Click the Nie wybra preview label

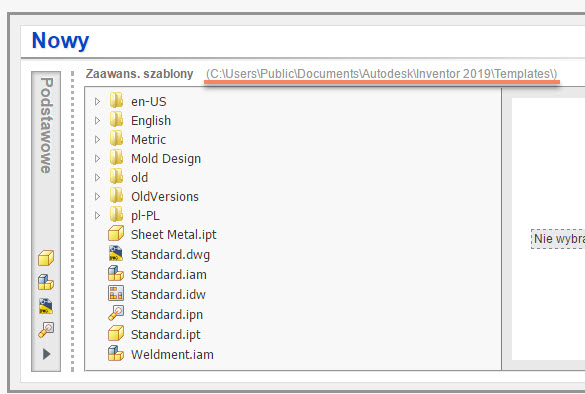pos(559,239)
